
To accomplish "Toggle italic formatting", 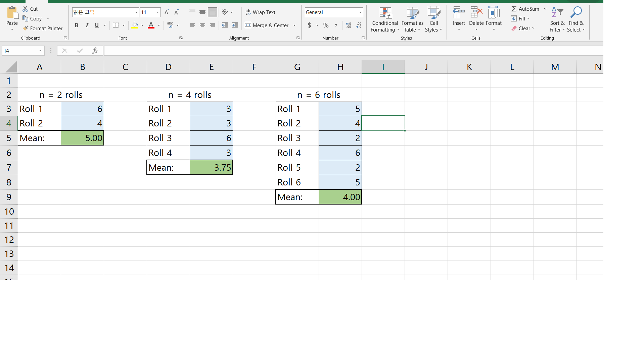I will click(87, 25).
